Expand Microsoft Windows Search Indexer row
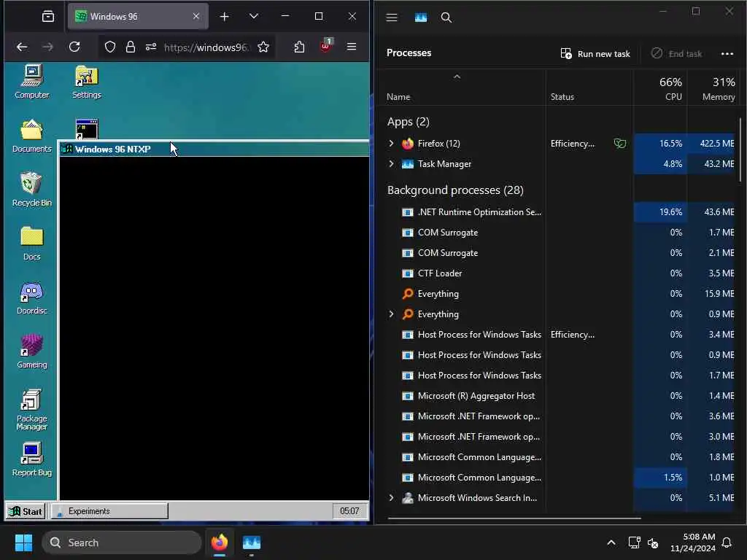The width and height of the screenshot is (747, 560). pos(391,497)
